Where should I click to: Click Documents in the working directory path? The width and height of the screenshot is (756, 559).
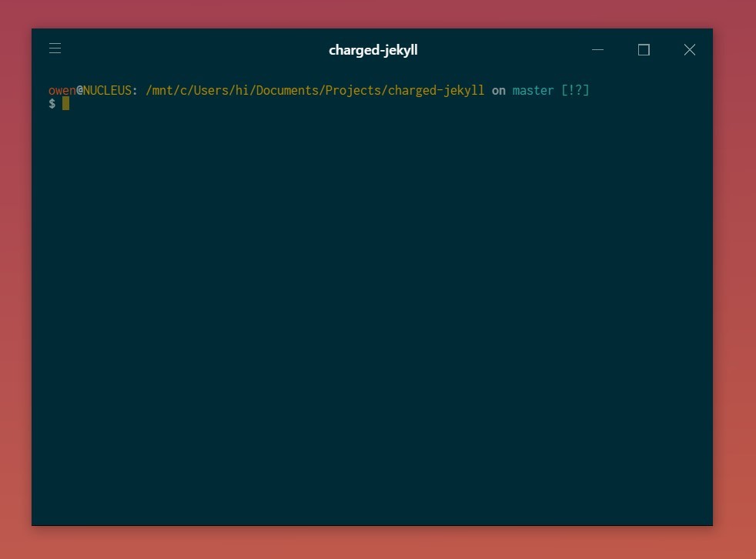(286, 91)
